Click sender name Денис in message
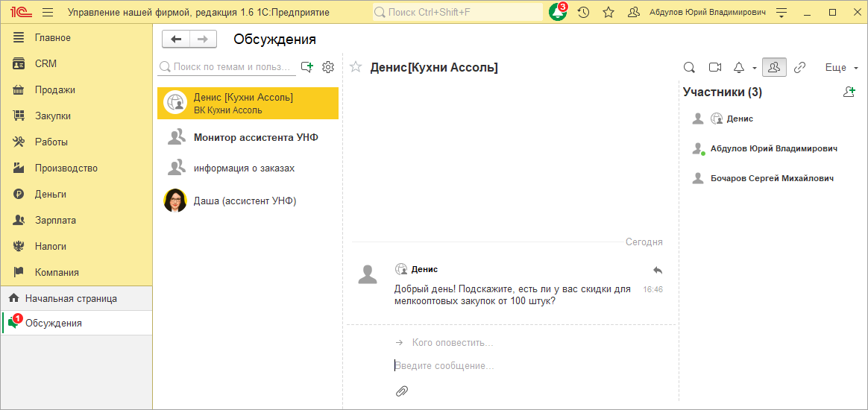The width and height of the screenshot is (868, 410). click(424, 269)
